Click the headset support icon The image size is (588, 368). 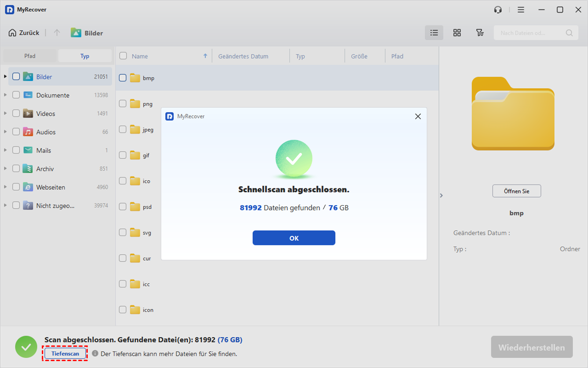point(498,10)
